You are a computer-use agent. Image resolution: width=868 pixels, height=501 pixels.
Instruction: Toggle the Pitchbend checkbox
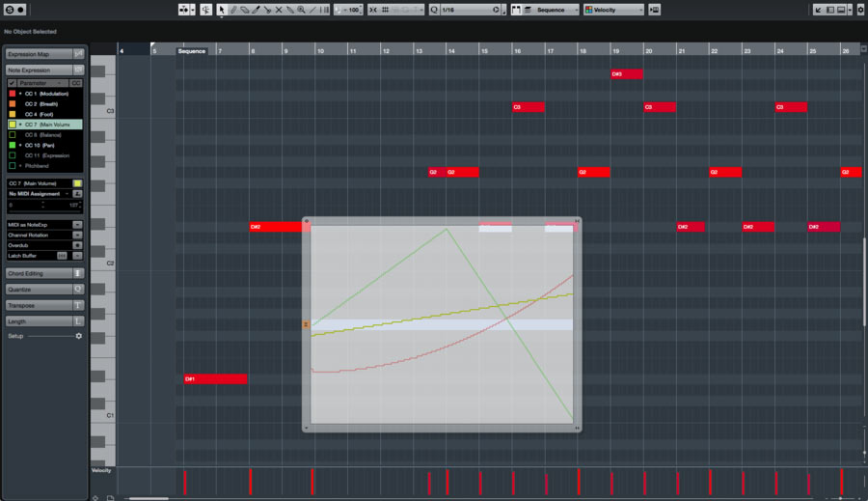pos(13,166)
